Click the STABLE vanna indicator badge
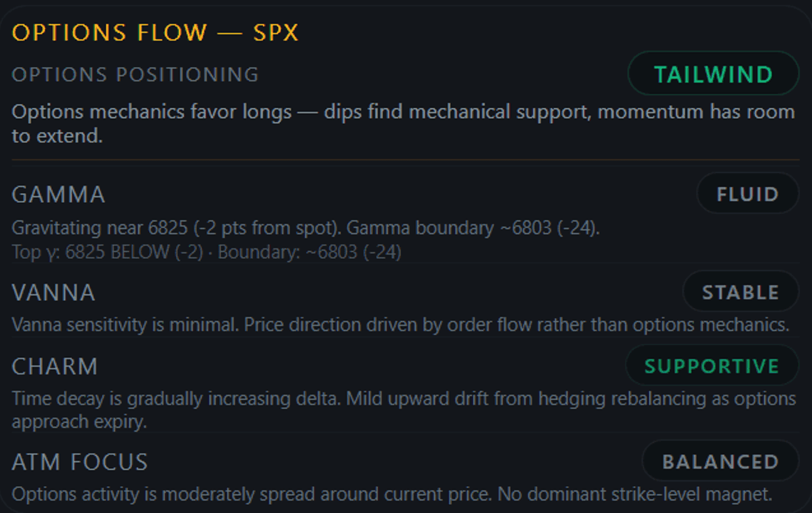The image size is (812, 513). 741,292
